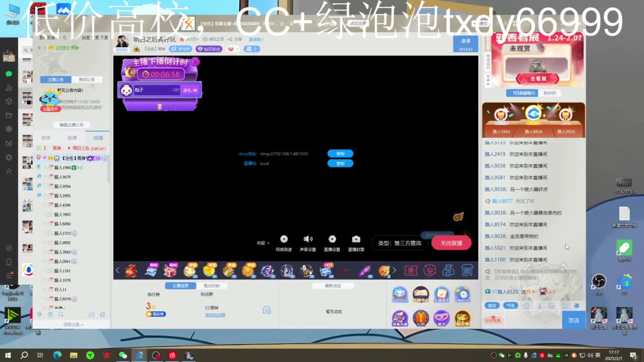Click the Windows Start button
Image resolution: width=644 pixels, height=362 pixels.
point(8,355)
